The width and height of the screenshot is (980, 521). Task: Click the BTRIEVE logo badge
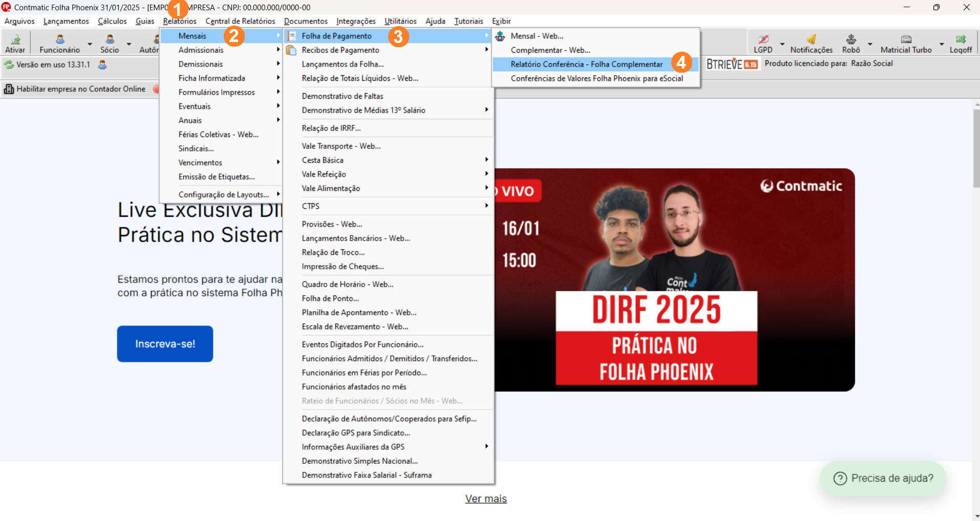(x=732, y=64)
